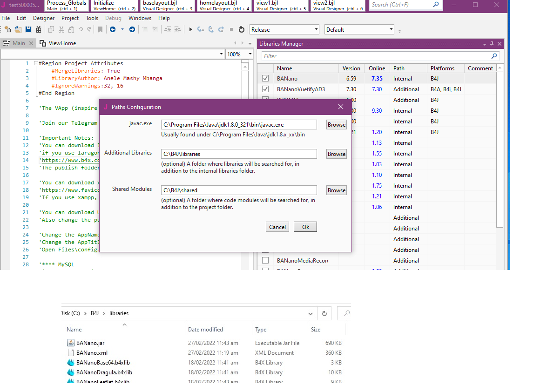Click the Open project folder icon

(18, 29)
